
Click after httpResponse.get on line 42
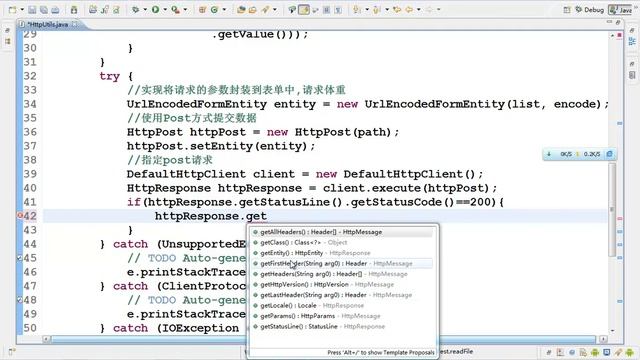(x=267, y=216)
